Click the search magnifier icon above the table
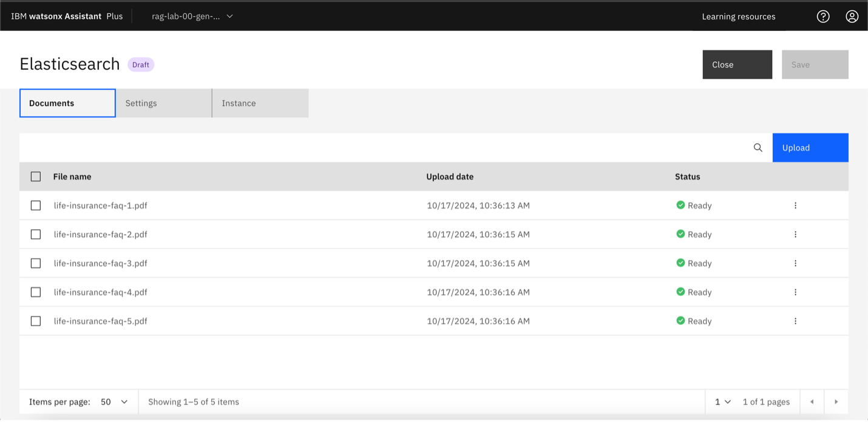Image resolution: width=868 pixels, height=422 pixels. [758, 148]
